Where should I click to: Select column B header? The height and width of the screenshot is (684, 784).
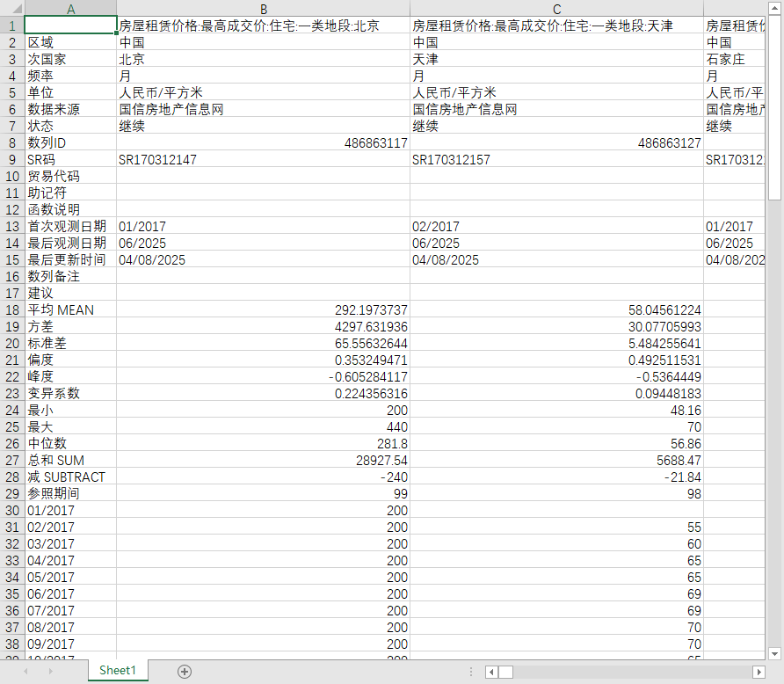tap(264, 9)
